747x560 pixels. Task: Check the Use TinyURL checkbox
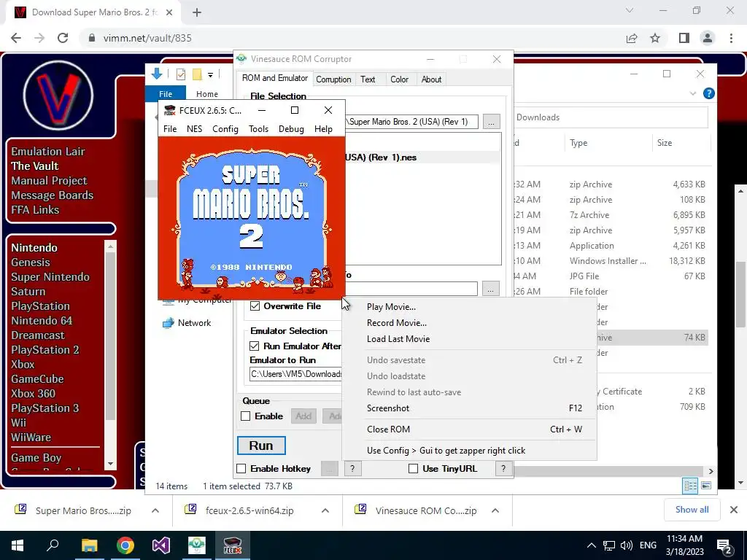[x=413, y=469]
